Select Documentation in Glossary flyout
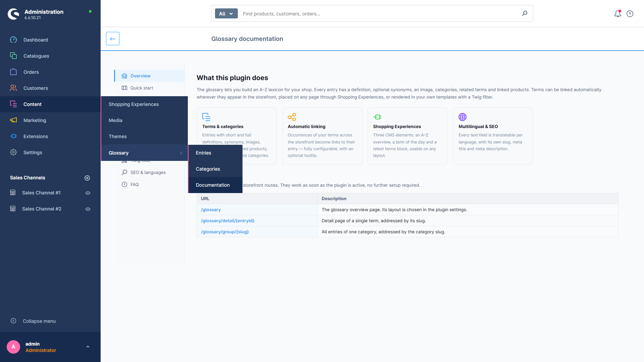Viewport: 644px width, 362px height. pos(215,185)
